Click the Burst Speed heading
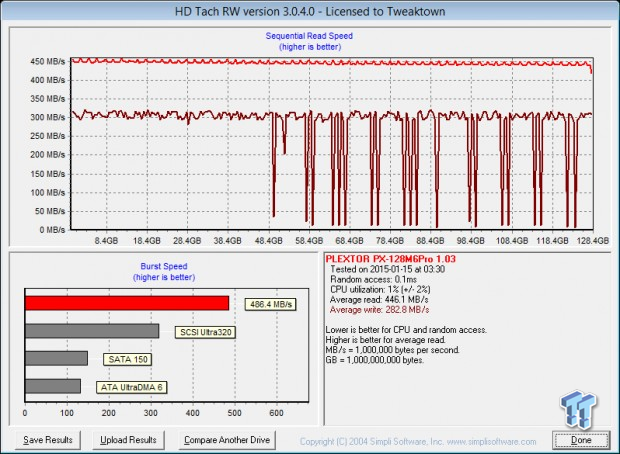The width and height of the screenshot is (620, 454). [164, 267]
